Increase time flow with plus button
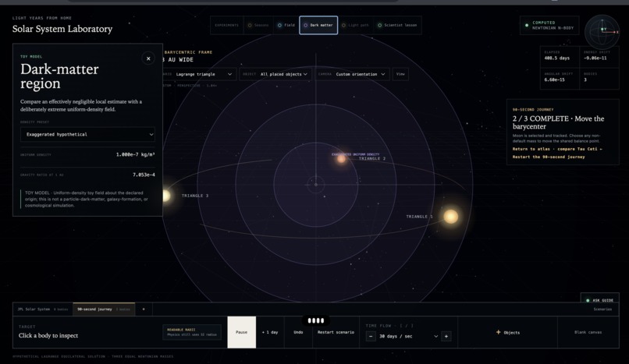This screenshot has height=364, width=629. pyautogui.click(x=446, y=337)
